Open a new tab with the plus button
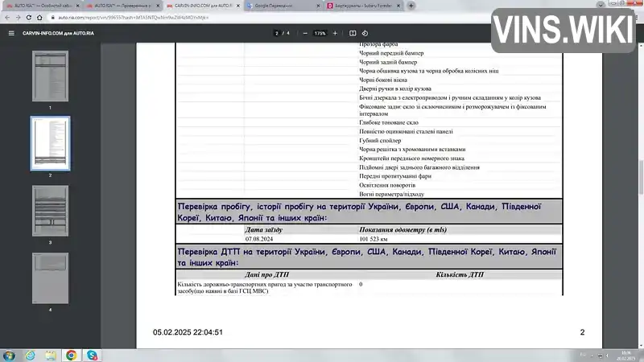The width and height of the screenshot is (644, 362). tap(411, 6)
